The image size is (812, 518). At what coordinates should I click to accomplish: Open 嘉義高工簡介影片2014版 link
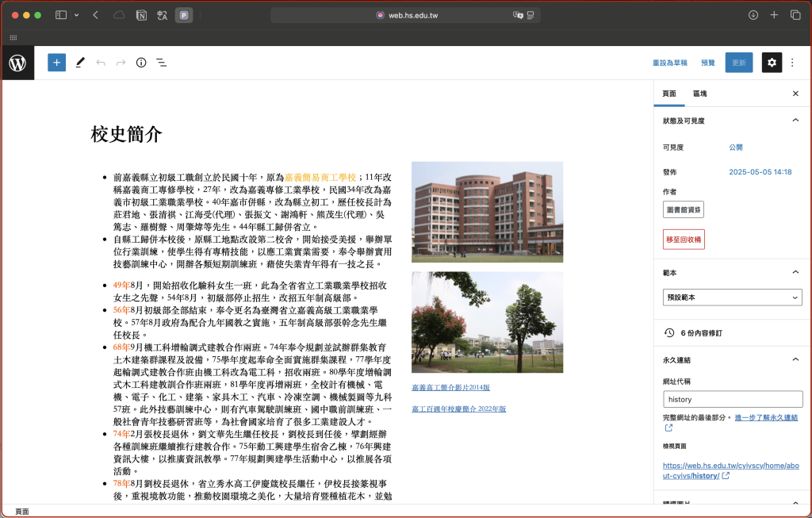click(450, 387)
